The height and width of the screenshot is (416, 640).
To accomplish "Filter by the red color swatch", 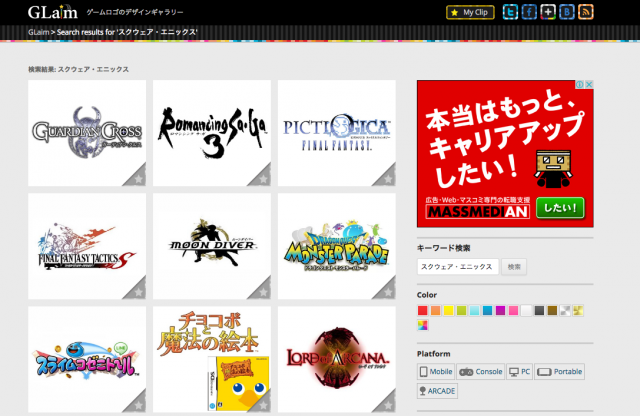I will pos(423,311).
